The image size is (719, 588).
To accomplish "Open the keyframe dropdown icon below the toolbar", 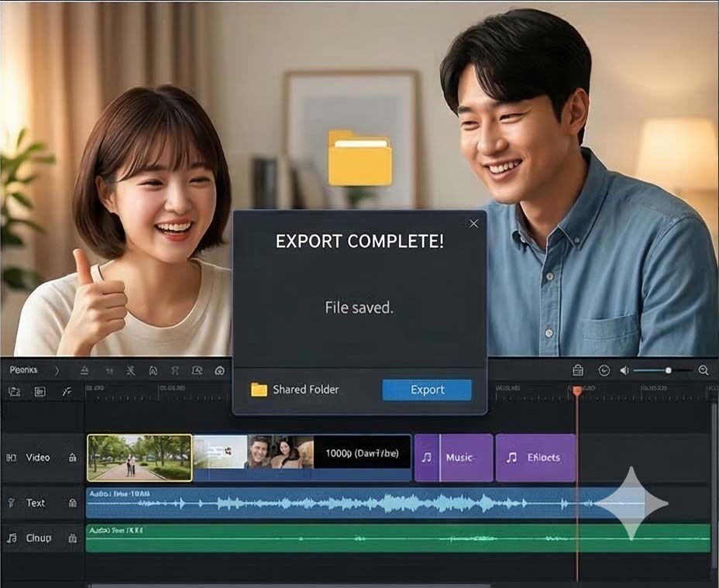I will click(66, 391).
